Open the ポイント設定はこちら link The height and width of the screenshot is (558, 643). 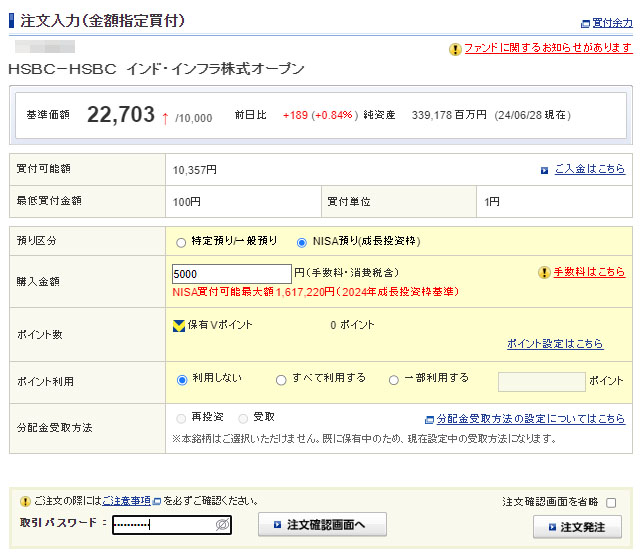[554, 344]
